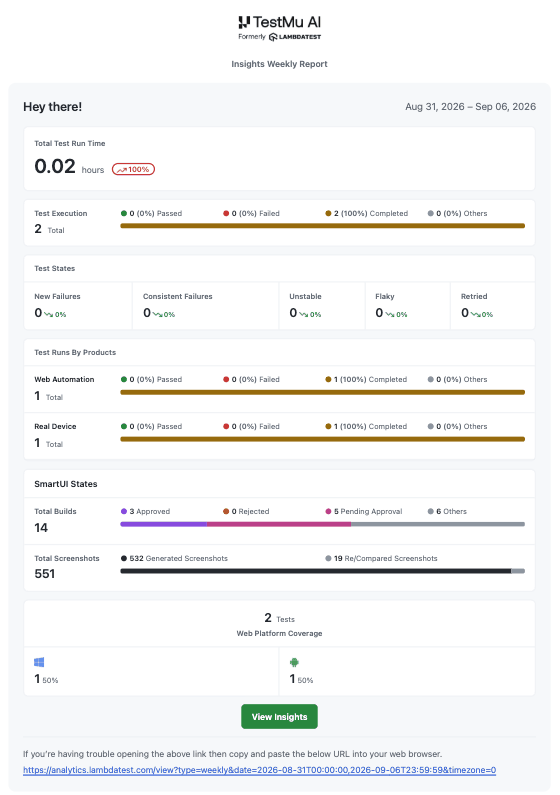Viewport: 560px width, 795px height.
Task: Click the Web Automation row label
Action: pyautogui.click(x=64, y=379)
